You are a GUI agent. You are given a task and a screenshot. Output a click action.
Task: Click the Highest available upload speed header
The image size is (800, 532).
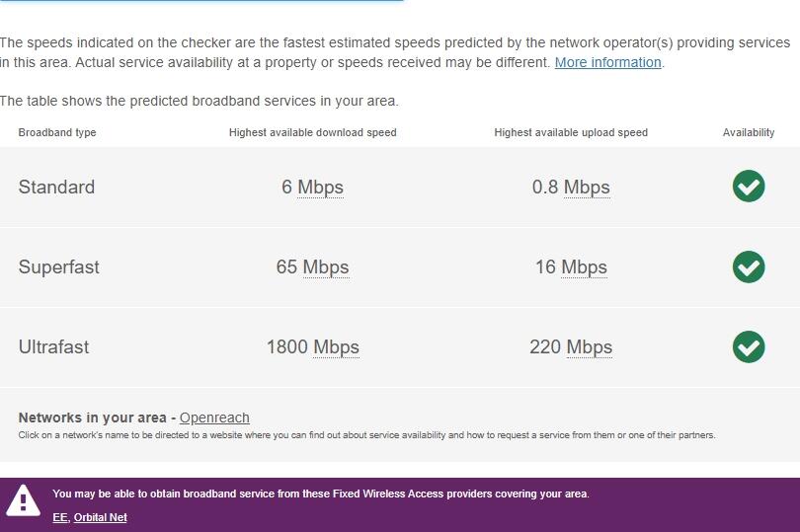[x=571, y=132]
